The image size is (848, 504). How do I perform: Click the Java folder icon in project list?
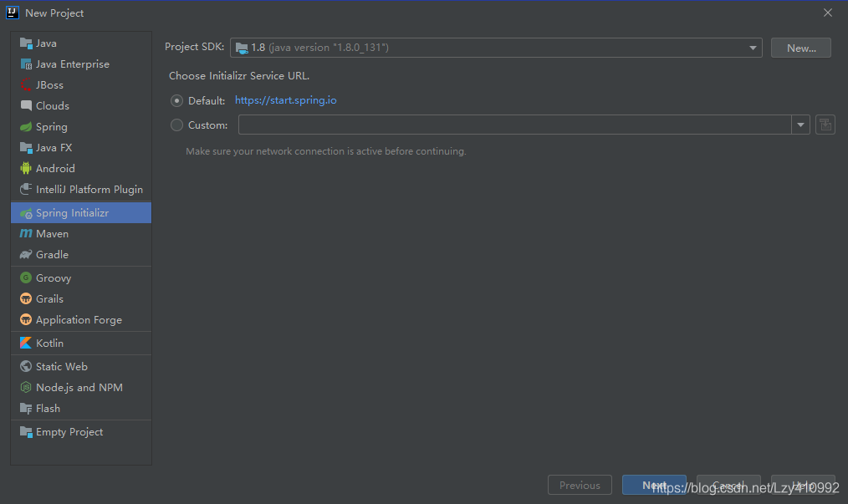[25, 43]
